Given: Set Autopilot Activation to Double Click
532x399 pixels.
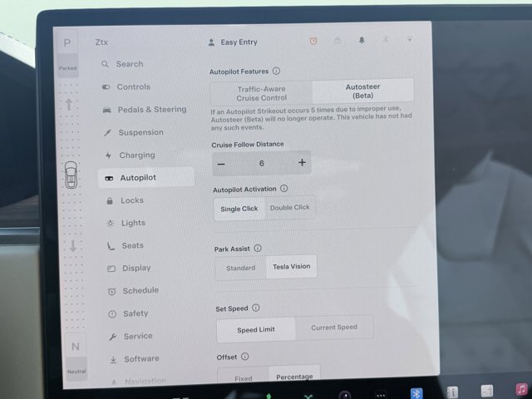Looking at the screenshot, I should pyautogui.click(x=289, y=208).
